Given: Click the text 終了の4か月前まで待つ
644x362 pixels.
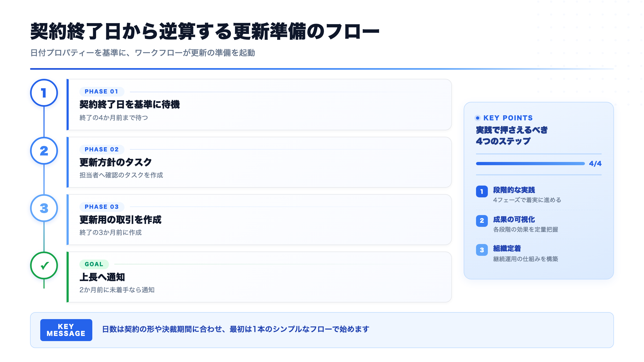Looking at the screenshot, I should (x=114, y=118).
